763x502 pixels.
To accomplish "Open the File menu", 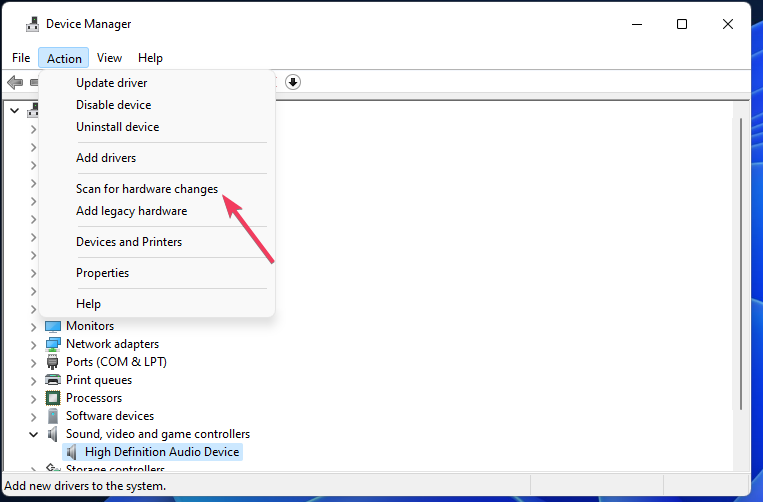I will coord(21,58).
